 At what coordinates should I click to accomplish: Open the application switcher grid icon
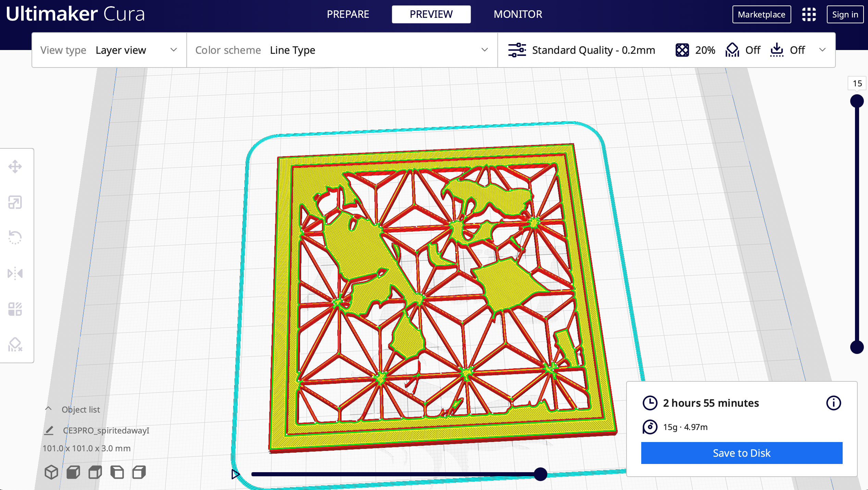[x=809, y=14]
